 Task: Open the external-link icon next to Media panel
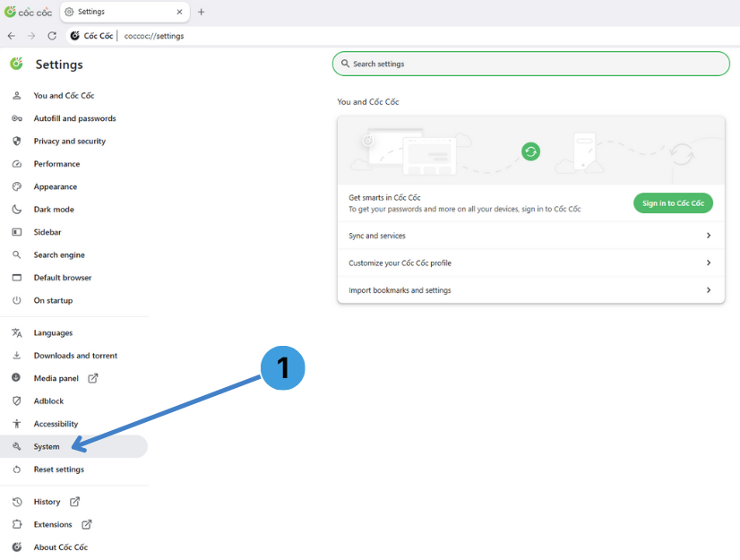[x=93, y=378]
